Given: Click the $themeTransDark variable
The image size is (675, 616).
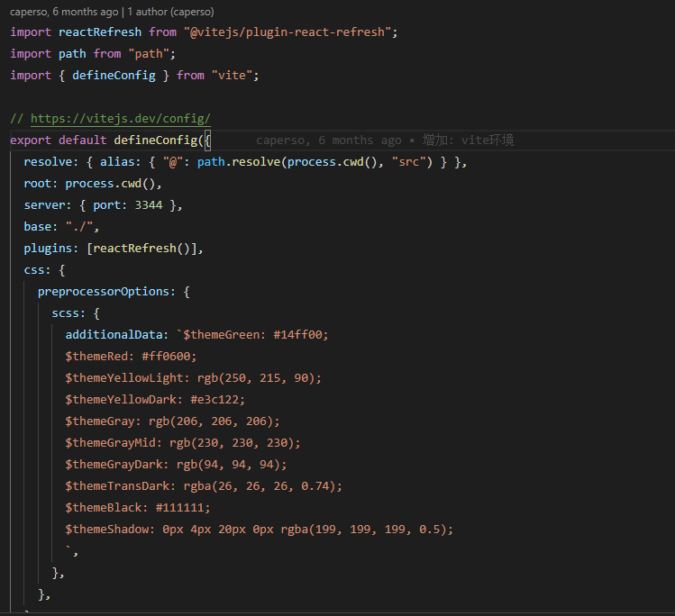Looking at the screenshot, I should (117, 485).
